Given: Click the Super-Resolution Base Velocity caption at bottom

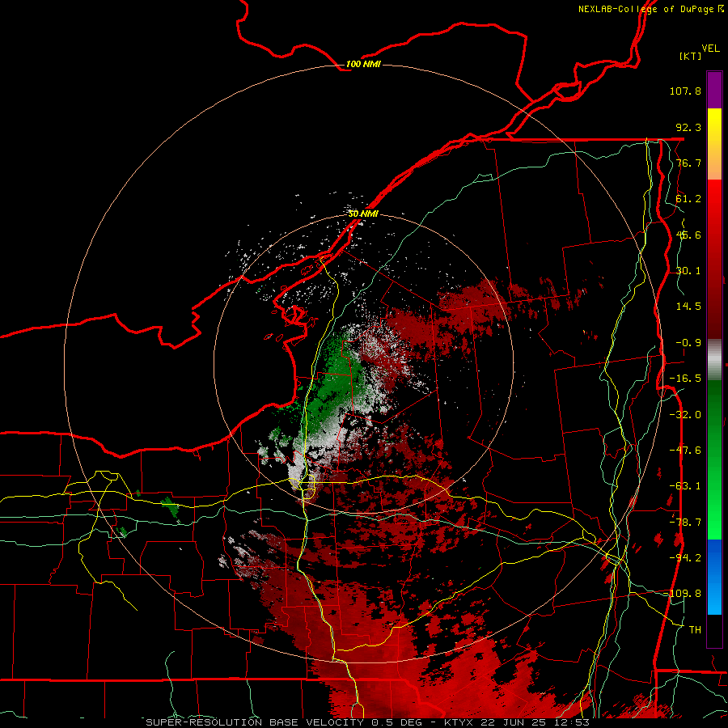Looking at the screenshot, I should click(368, 722).
